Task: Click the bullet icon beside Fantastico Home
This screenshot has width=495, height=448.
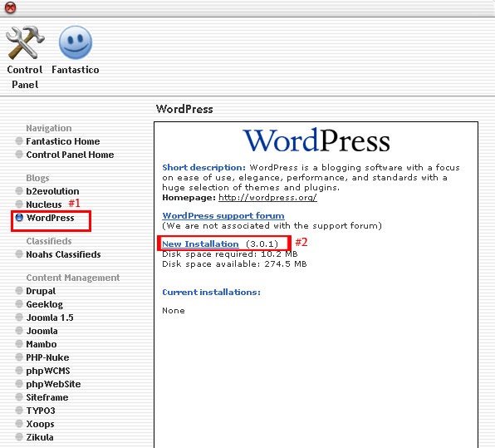Action: [19, 141]
